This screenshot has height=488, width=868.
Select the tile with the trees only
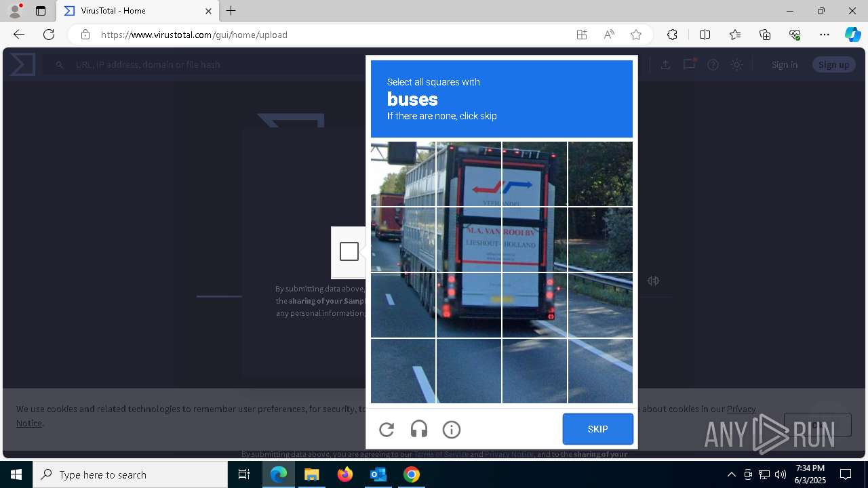600,174
